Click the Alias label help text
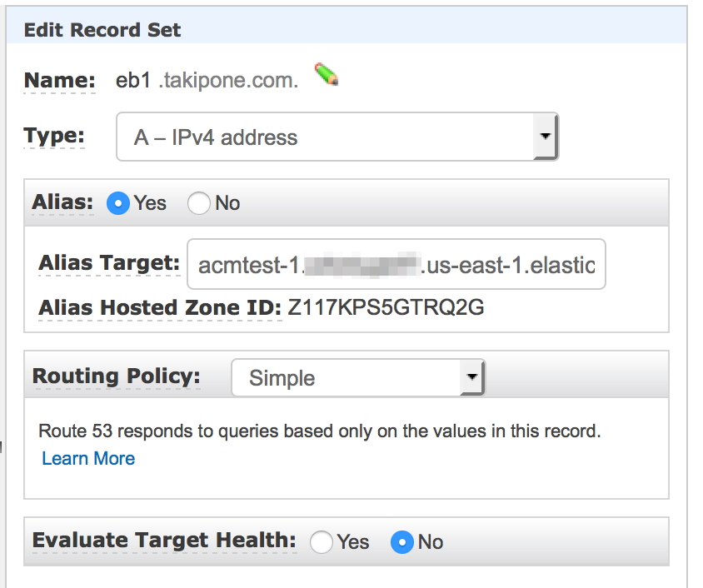703x588 pixels. click(x=62, y=202)
